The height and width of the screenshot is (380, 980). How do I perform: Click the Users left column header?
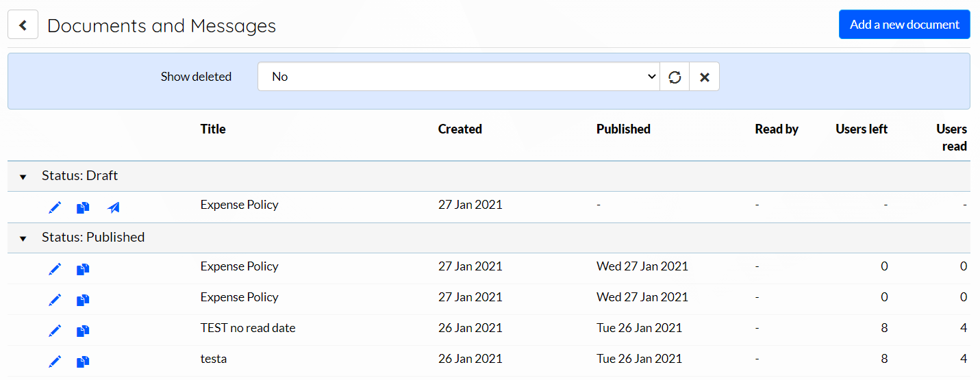(x=862, y=129)
